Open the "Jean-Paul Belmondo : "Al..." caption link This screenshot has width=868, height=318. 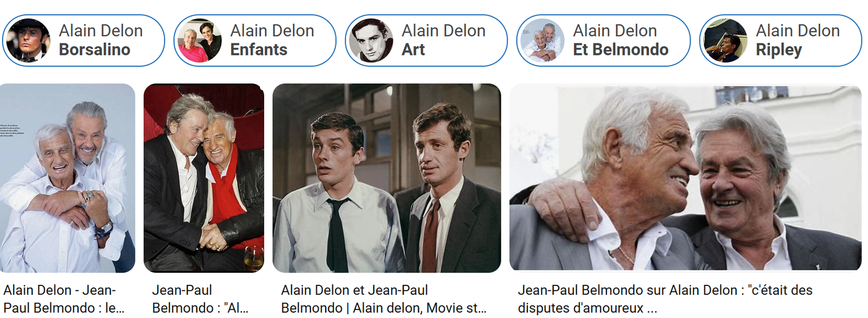[200, 299]
